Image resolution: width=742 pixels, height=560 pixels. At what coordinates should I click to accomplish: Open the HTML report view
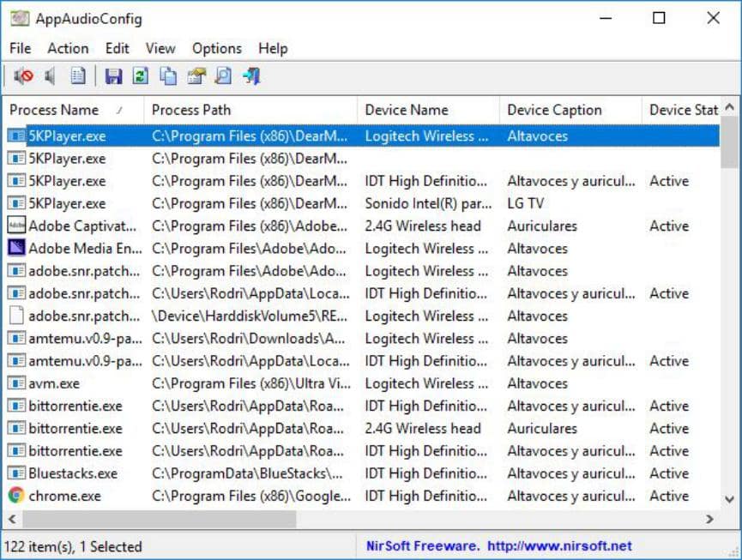tap(78, 76)
